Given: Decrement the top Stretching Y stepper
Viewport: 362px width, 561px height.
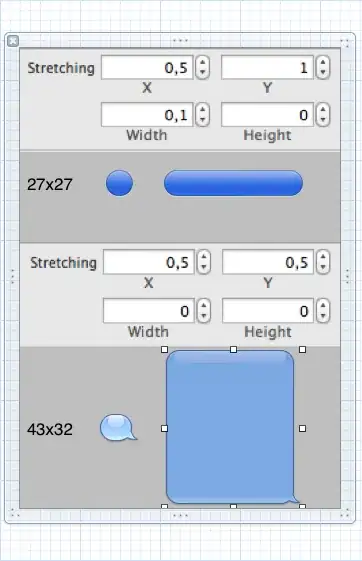Looking at the screenshot, I should tap(323, 73).
